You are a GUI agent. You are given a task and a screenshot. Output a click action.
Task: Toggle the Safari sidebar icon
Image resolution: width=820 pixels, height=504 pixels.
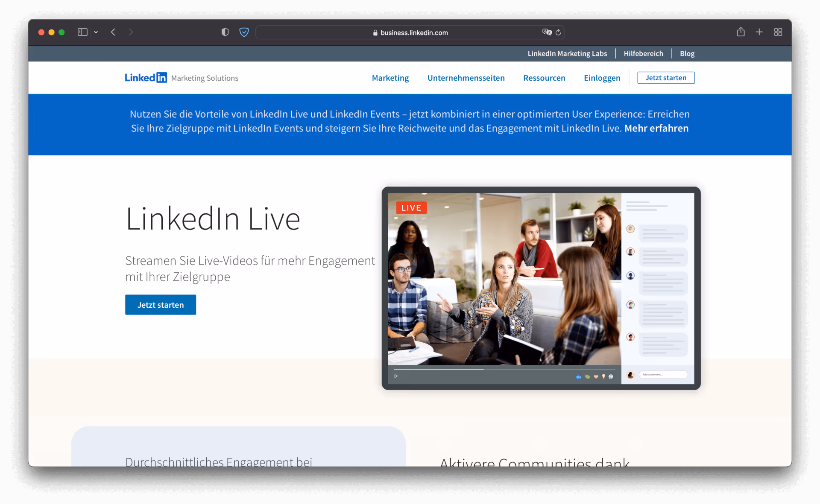[82, 32]
